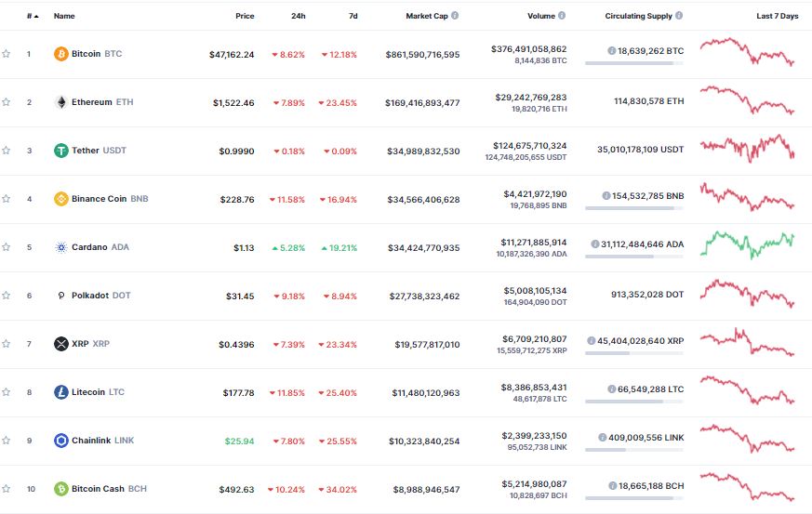This screenshot has height=514, width=812.
Task: Open Bitcoin 7-day sparkline chart
Action: coord(747,52)
